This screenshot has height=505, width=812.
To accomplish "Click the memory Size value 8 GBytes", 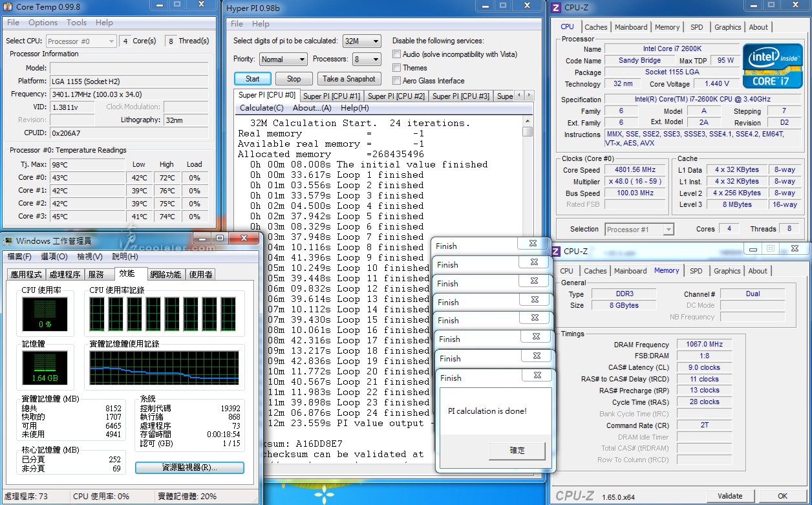I will coord(624,305).
